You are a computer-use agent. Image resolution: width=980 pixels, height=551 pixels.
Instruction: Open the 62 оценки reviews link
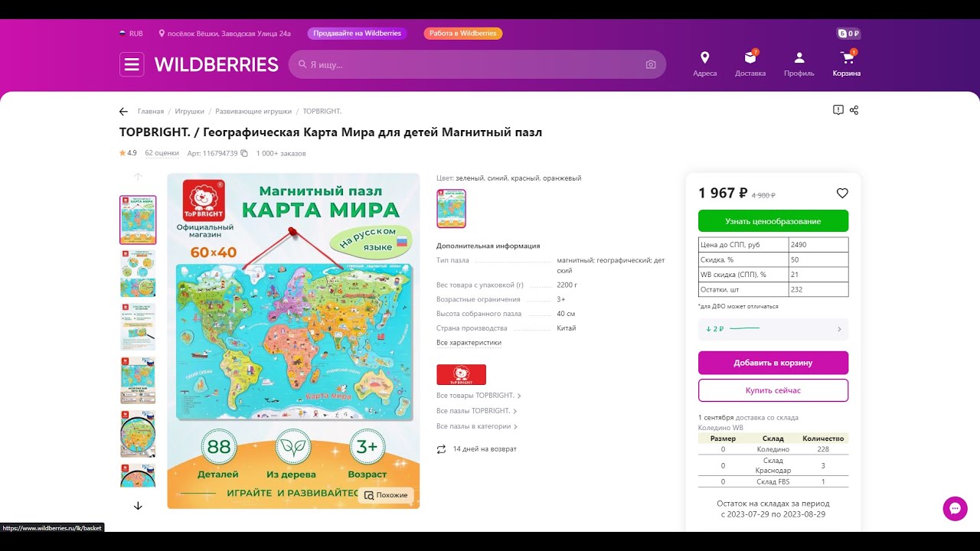point(162,153)
